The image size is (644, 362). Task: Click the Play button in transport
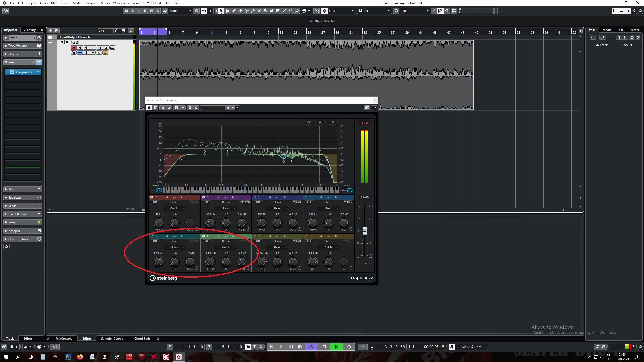336,347
